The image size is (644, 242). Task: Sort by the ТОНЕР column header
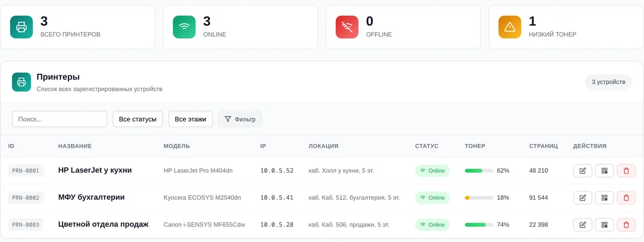point(475,146)
